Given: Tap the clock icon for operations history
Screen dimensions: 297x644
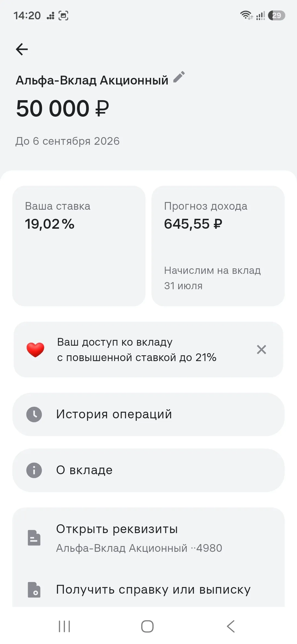Looking at the screenshot, I should coord(34,414).
